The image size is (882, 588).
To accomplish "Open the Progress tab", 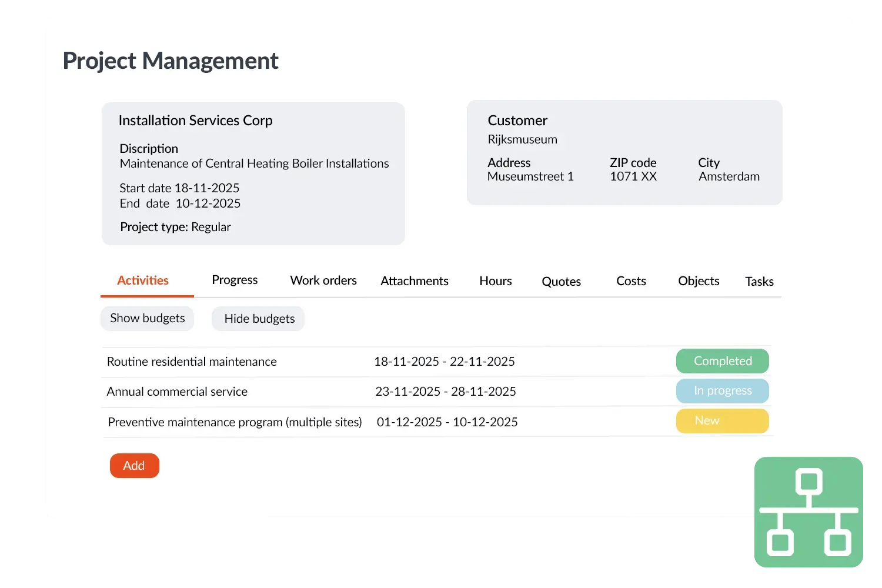I will click(x=235, y=280).
